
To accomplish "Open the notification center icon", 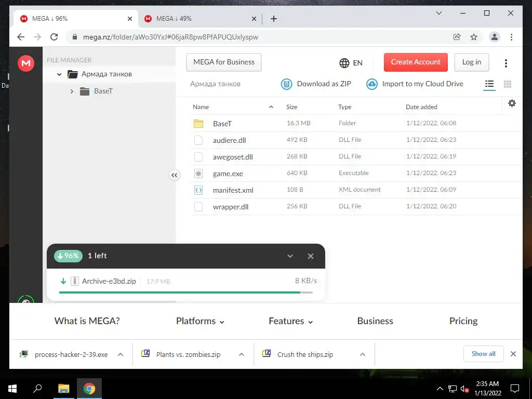I will coord(515,389).
